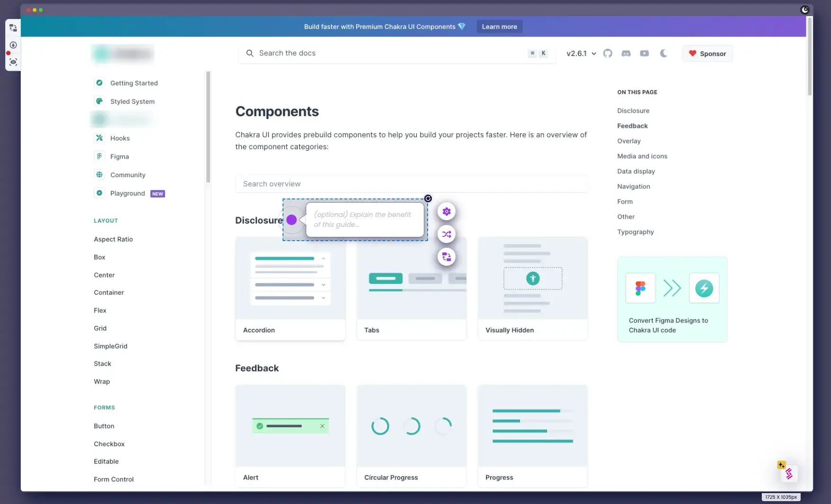
Task: Open Button in the Forms list
Action: pyautogui.click(x=104, y=426)
